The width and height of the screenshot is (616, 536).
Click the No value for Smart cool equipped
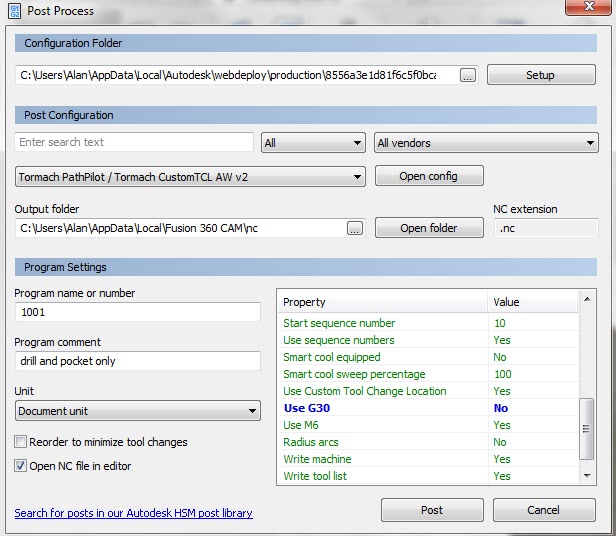tap(500, 357)
